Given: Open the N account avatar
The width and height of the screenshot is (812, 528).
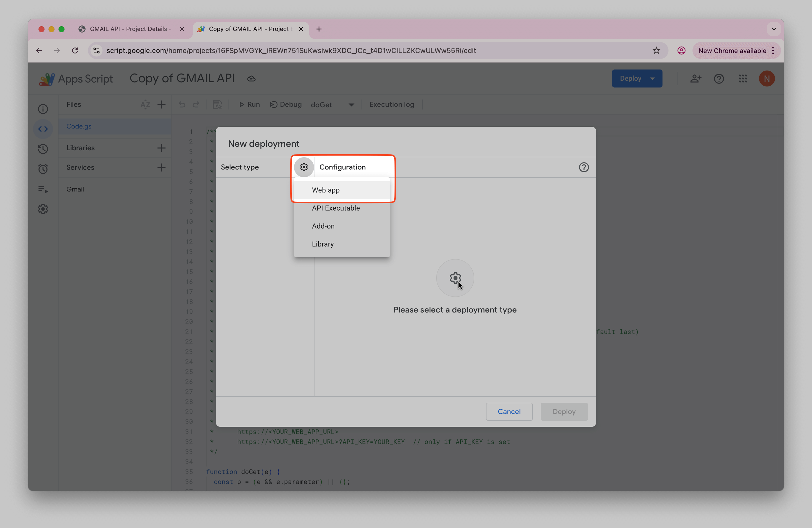Looking at the screenshot, I should (x=766, y=79).
